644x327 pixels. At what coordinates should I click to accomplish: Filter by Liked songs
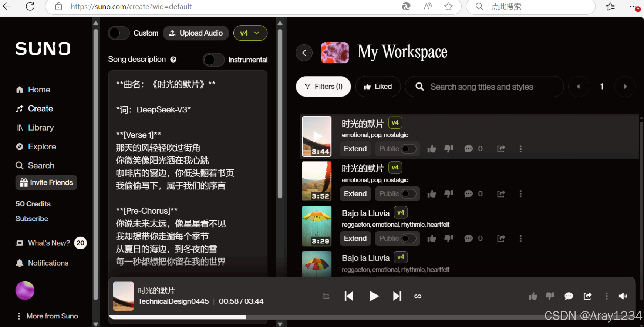tap(378, 87)
